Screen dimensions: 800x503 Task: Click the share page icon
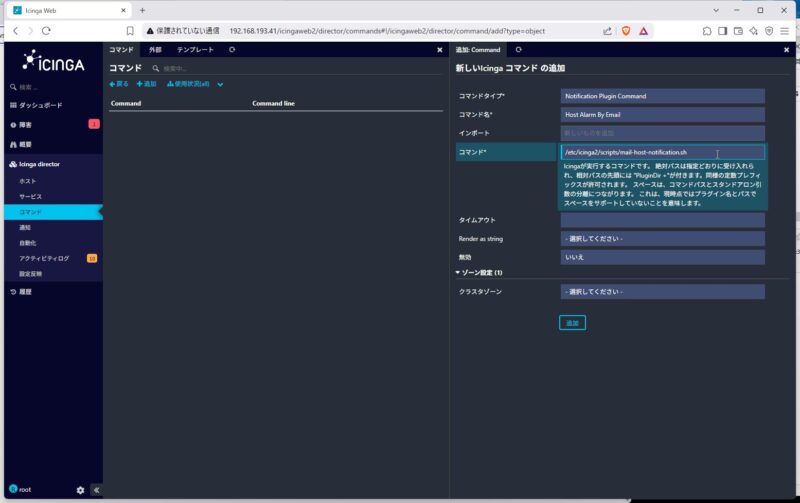(607, 31)
